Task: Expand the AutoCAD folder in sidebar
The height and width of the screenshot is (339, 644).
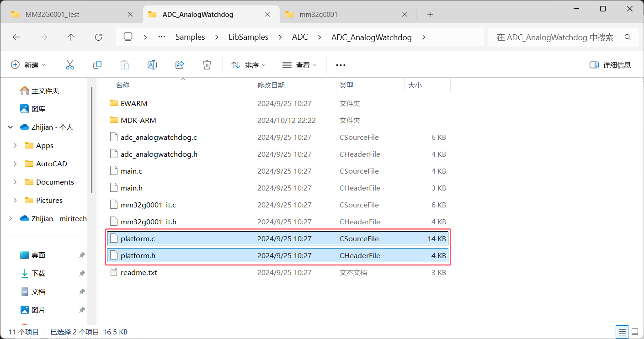Action: pyautogui.click(x=16, y=164)
